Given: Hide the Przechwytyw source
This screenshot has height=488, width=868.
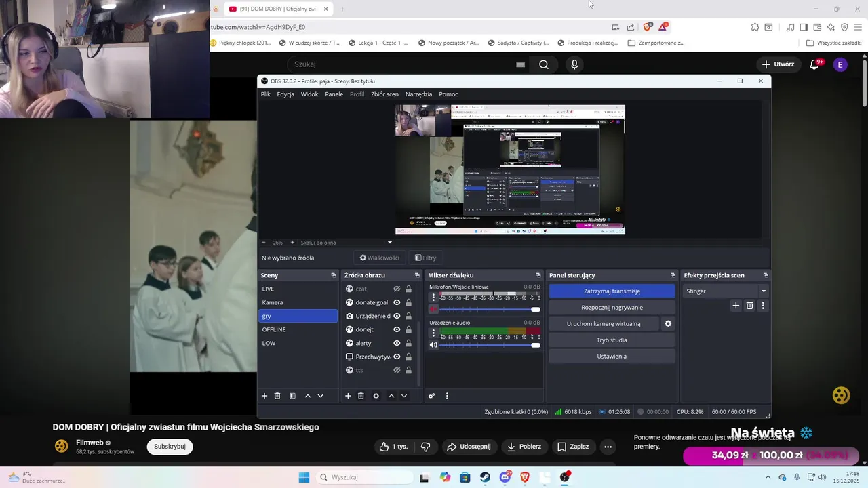Looking at the screenshot, I should click(397, 357).
